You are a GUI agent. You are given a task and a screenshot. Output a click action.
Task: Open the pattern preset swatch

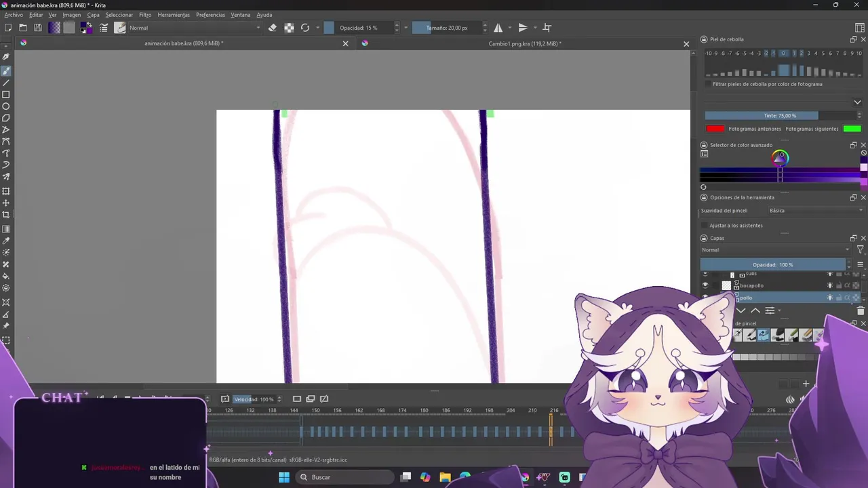[69, 28]
